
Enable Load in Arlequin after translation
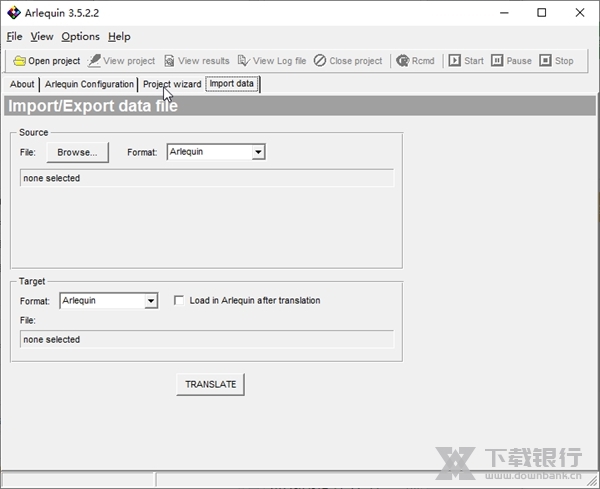(180, 300)
